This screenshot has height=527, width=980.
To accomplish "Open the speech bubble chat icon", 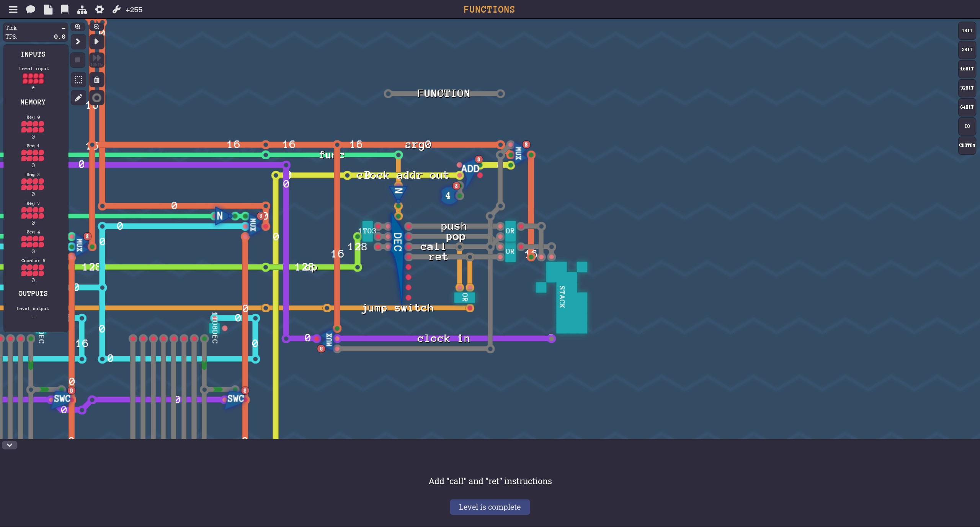I will [x=30, y=10].
